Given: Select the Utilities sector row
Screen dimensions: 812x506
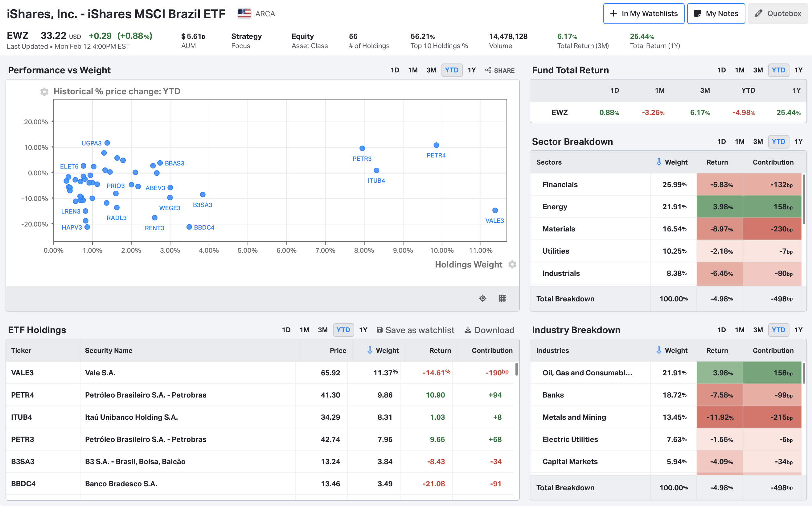Looking at the screenshot, I should (x=666, y=251).
